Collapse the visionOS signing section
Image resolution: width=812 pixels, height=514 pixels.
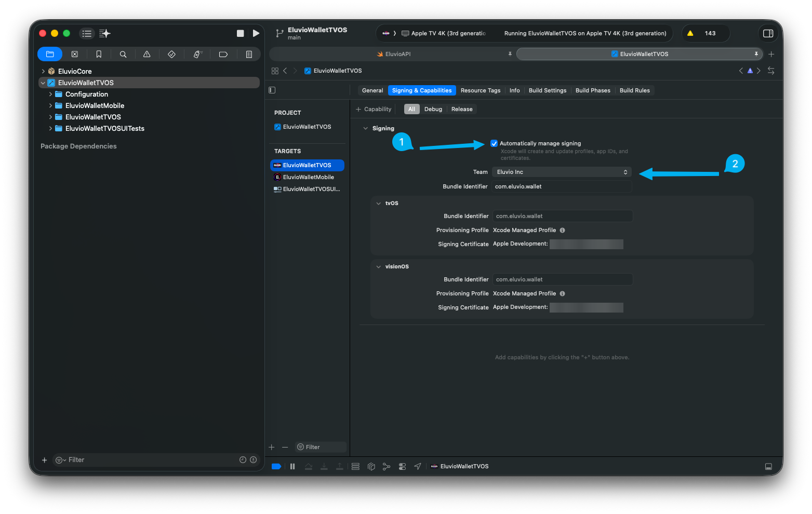(x=378, y=266)
